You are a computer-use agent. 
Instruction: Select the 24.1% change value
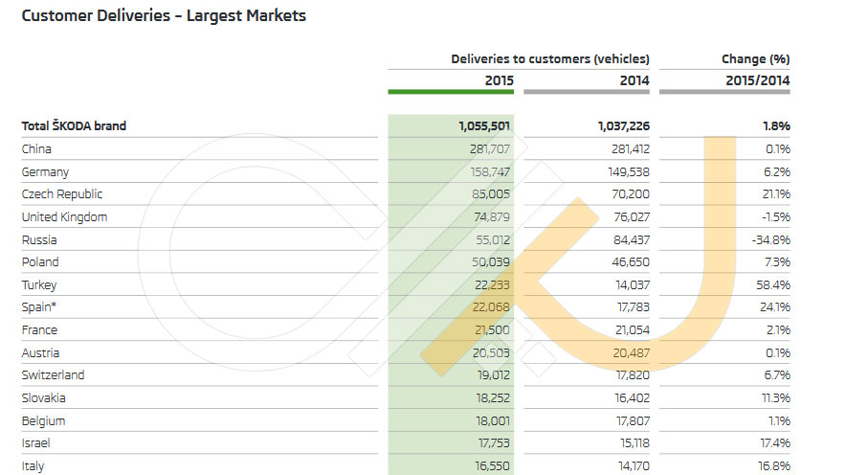pos(775,307)
